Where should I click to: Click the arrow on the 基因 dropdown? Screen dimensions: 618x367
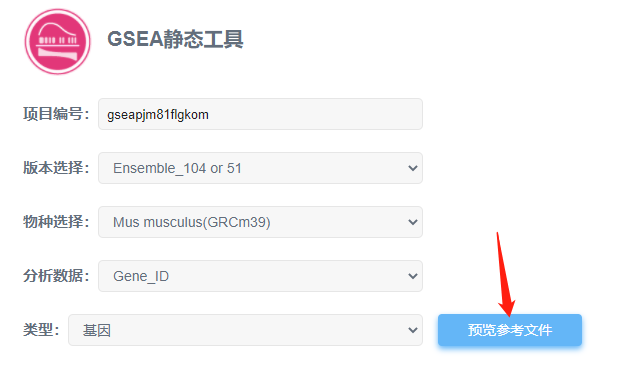point(413,330)
